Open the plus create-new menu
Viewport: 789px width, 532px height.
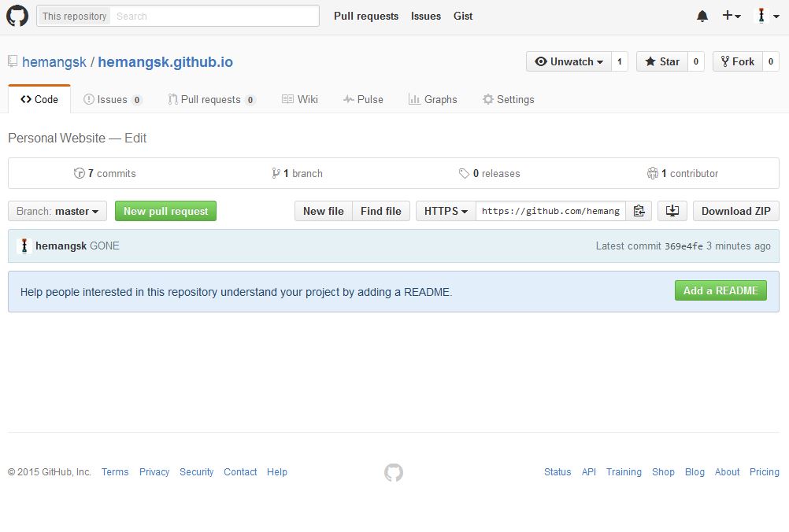(732, 16)
